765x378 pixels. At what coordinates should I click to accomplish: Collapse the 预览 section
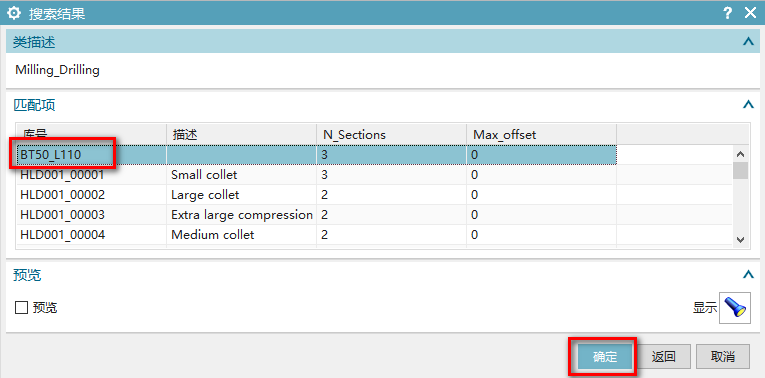tap(748, 275)
